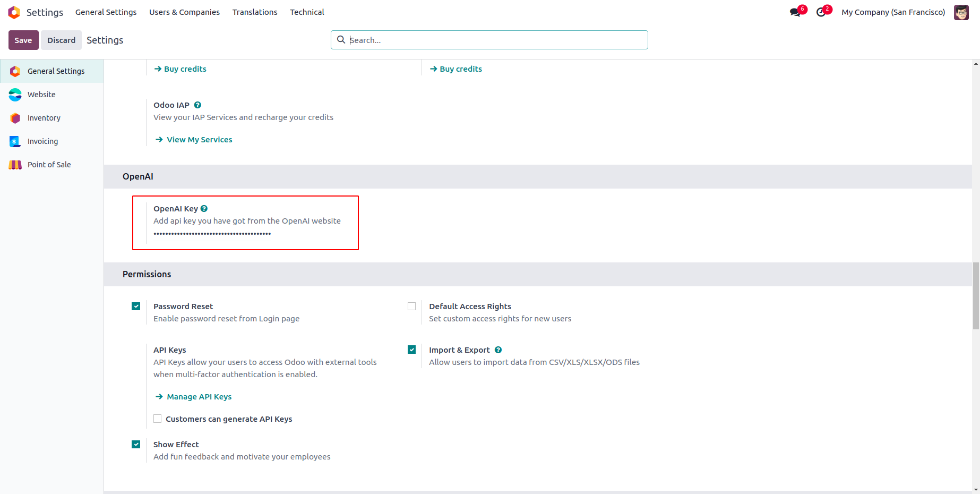Image resolution: width=980 pixels, height=494 pixels.
Task: Open the Translations menu
Action: [x=255, y=12]
